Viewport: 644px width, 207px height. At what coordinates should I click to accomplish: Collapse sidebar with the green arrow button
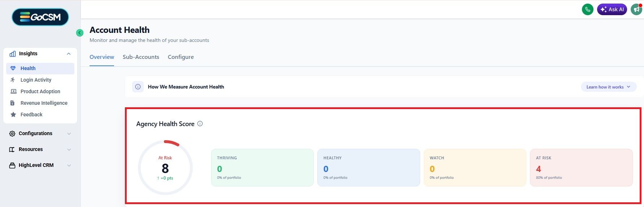[x=80, y=33]
